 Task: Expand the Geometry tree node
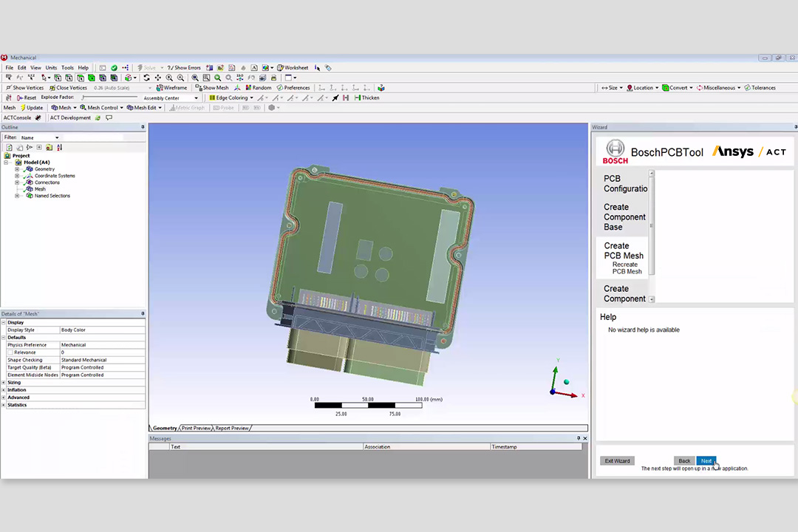[x=17, y=169]
